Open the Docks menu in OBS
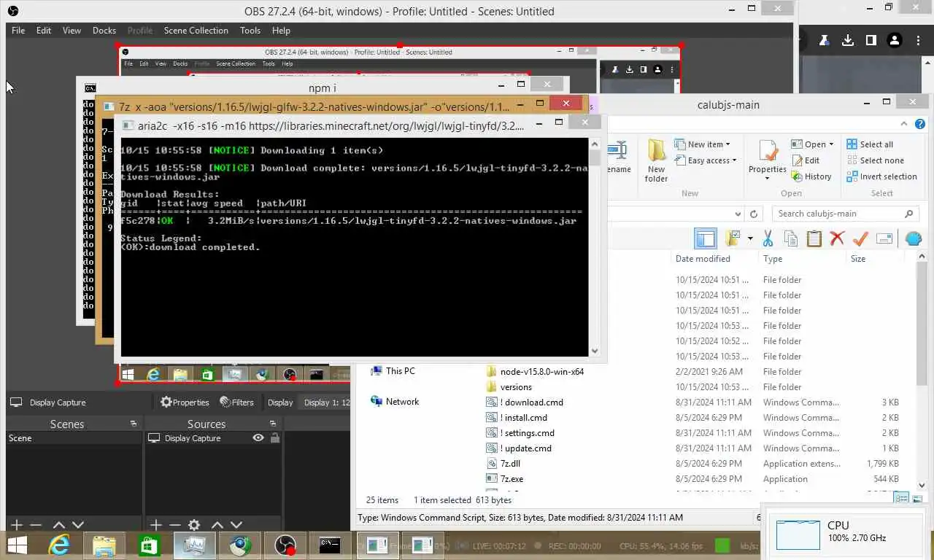934x560 pixels. [x=104, y=31]
